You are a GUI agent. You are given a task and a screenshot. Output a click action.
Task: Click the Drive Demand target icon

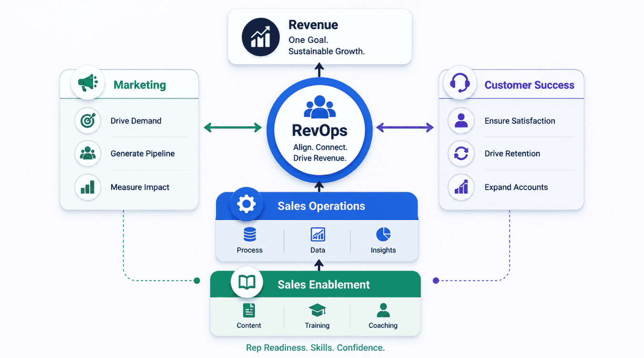click(x=88, y=121)
